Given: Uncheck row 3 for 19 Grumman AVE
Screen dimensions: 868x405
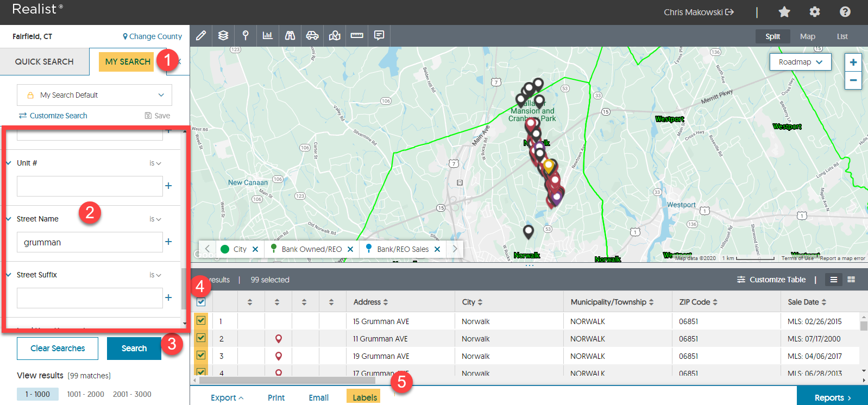Looking at the screenshot, I should (201, 356).
